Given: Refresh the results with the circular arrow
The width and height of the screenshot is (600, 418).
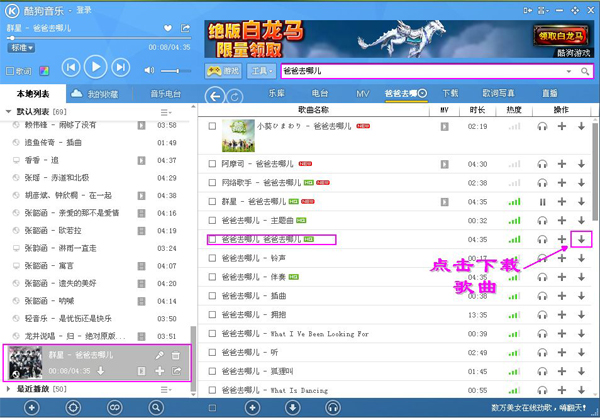Looking at the screenshot, I should [x=235, y=97].
